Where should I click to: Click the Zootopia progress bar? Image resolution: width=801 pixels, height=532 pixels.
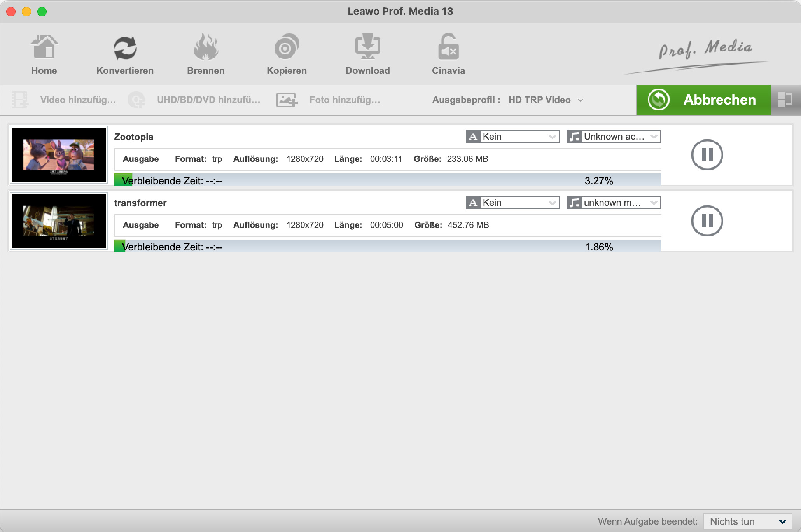point(387,180)
